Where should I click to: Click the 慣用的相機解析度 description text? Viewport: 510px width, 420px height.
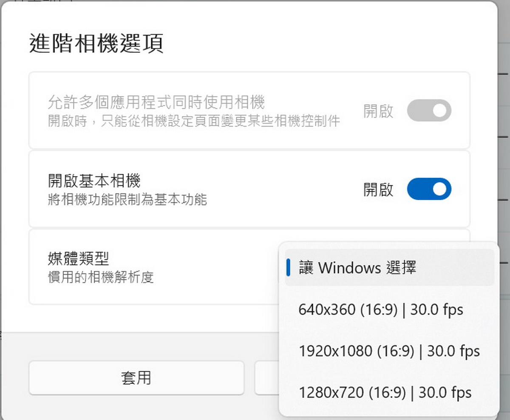tap(101, 278)
